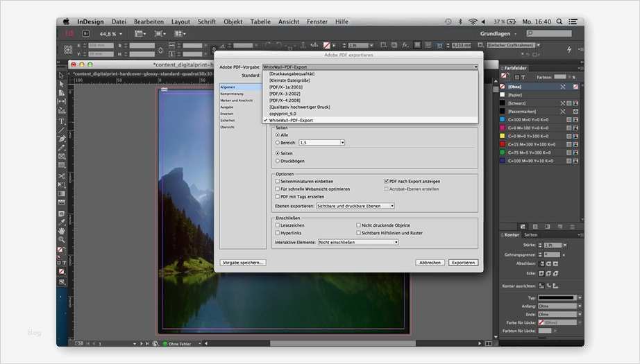The image size is (640, 364).
Task: Choose [PDF/X-3:2002] from the preset list
Action: tap(285, 94)
